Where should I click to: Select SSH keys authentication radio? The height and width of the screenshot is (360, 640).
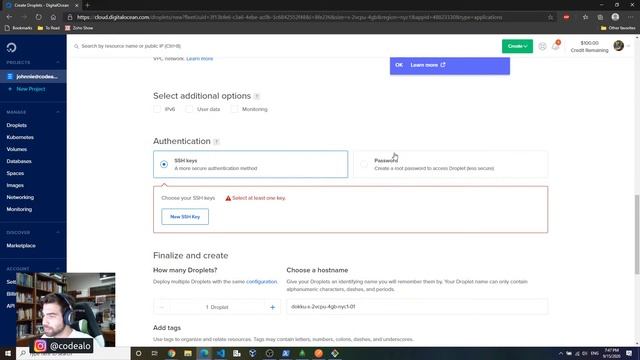(x=164, y=164)
